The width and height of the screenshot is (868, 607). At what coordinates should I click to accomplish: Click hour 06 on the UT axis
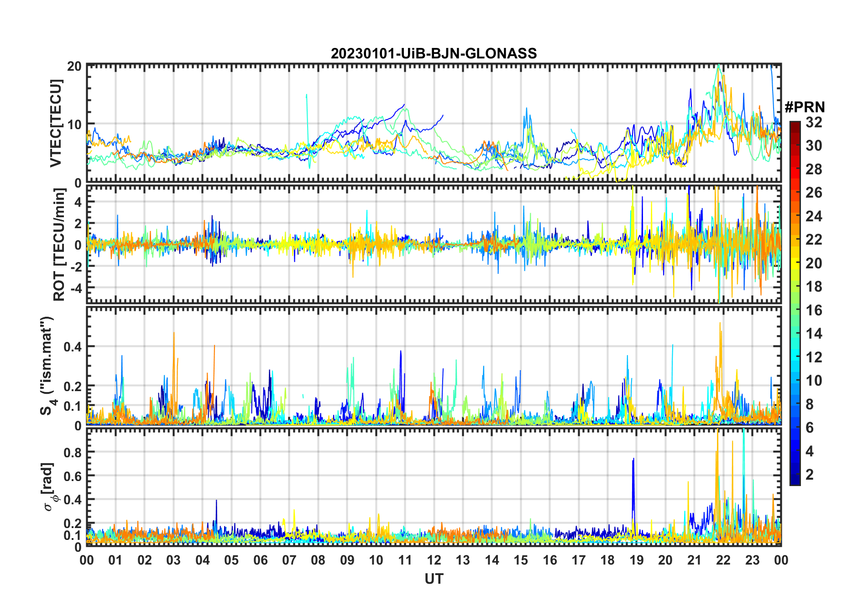click(x=261, y=560)
